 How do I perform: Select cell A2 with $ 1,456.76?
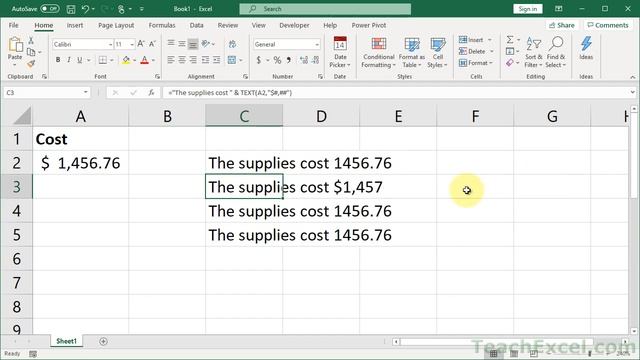tap(80, 163)
